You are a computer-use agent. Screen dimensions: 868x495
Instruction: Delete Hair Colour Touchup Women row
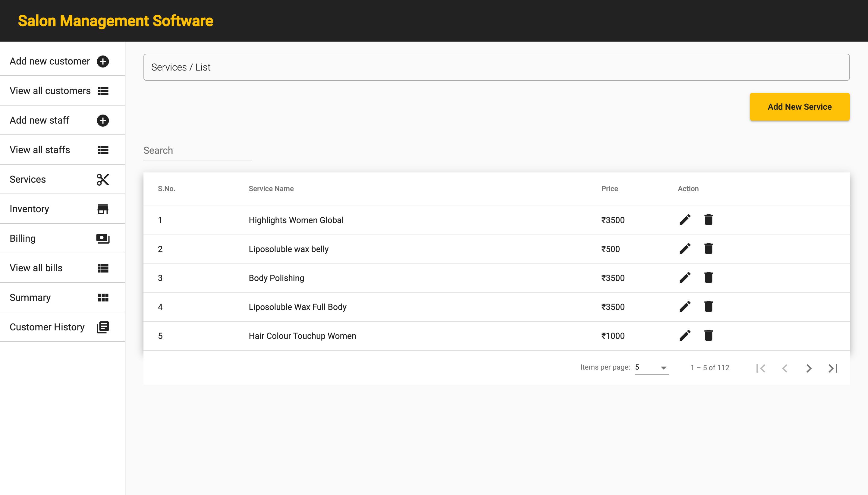coord(708,335)
